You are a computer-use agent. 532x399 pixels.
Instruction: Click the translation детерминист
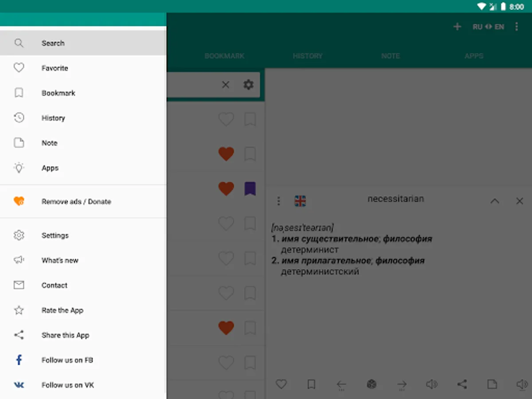click(x=310, y=250)
